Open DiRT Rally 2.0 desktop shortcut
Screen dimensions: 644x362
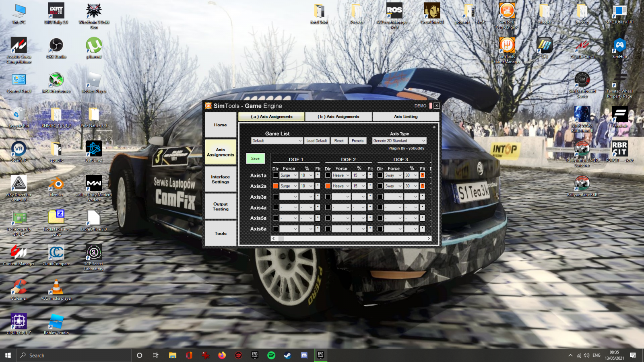56,13
